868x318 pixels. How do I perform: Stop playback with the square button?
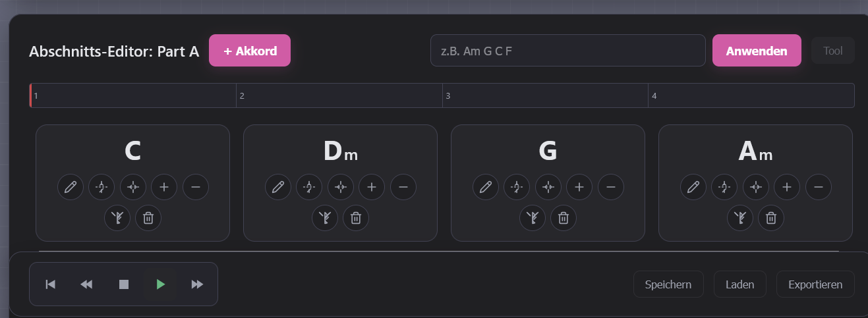click(x=123, y=284)
